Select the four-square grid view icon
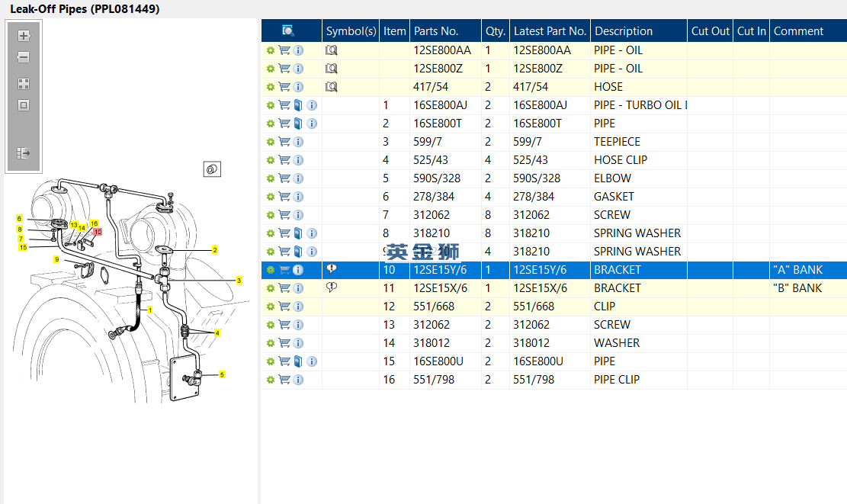This screenshot has width=847, height=504. (x=23, y=84)
